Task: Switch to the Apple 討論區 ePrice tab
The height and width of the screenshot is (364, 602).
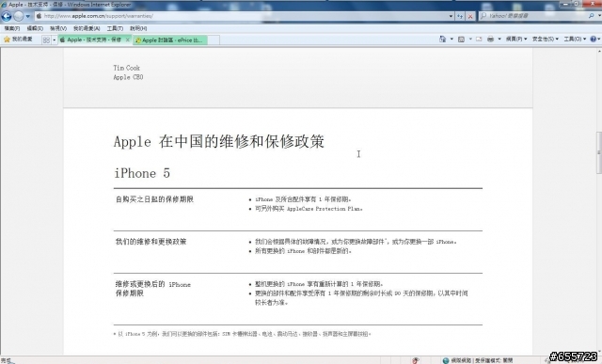Action: tap(170, 40)
